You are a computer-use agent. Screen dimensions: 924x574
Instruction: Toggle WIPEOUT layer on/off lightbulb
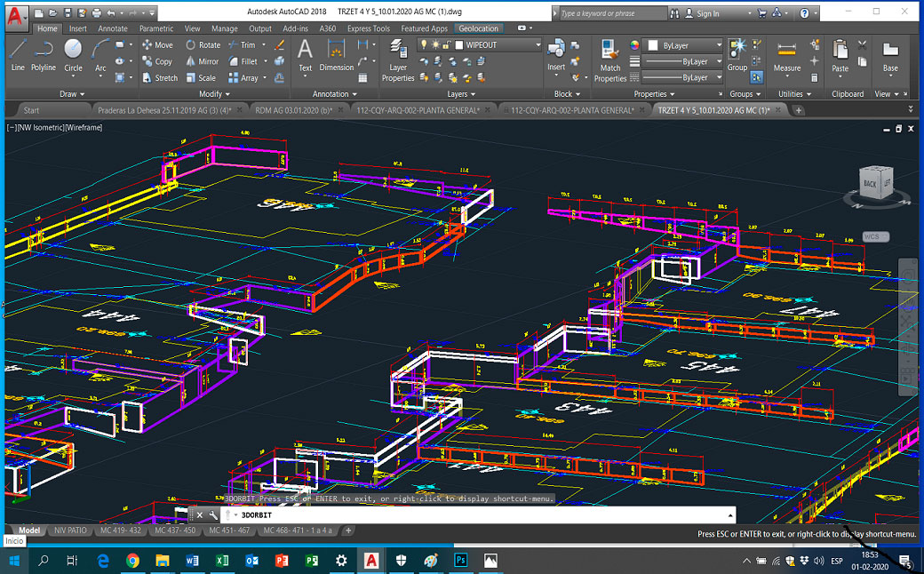423,44
